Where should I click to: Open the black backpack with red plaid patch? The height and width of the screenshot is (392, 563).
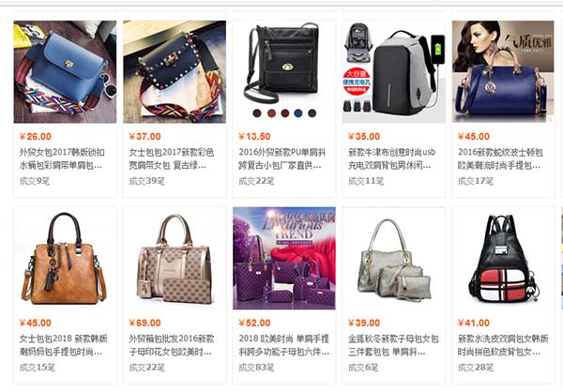pyautogui.click(x=503, y=258)
